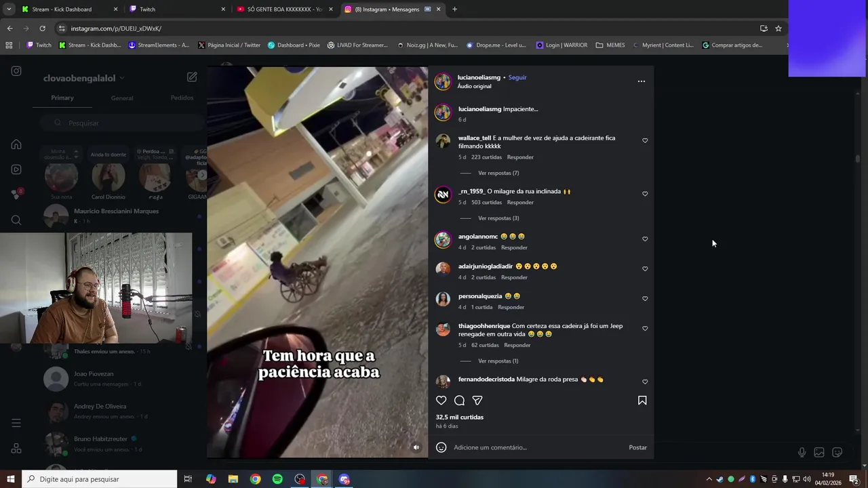Open the emoji picker in the comment box
Image resolution: width=868 pixels, height=488 pixels.
click(441, 447)
